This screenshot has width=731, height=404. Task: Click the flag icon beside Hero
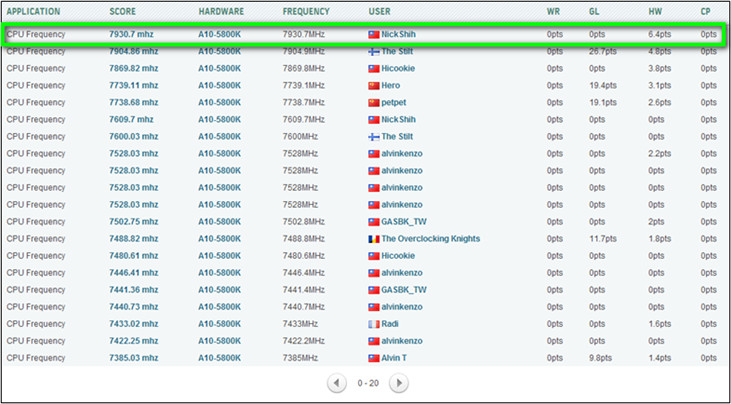pos(374,85)
